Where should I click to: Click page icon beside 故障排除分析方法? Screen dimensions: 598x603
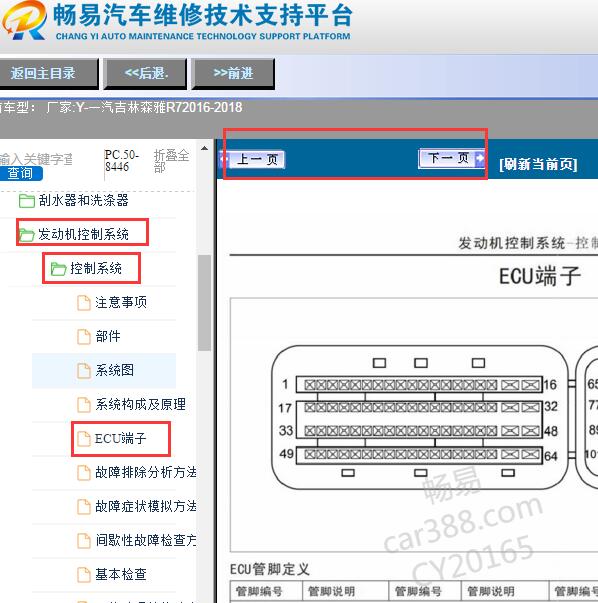pos(83,473)
